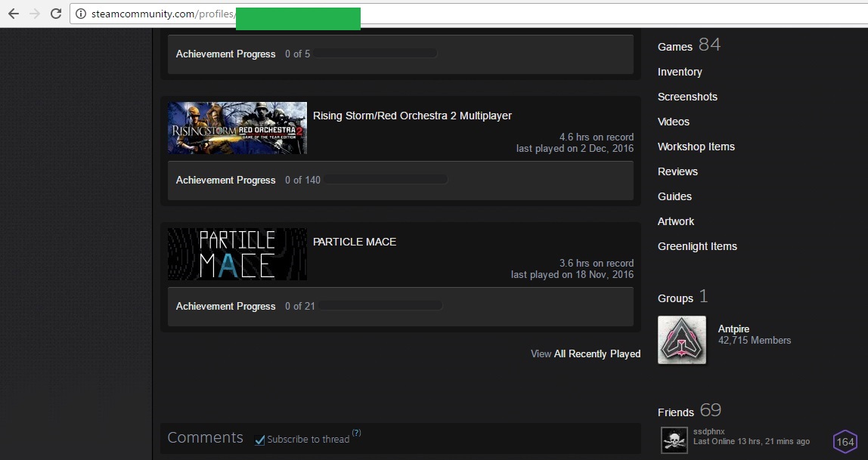The width and height of the screenshot is (868, 460).
Task: Click 'last played on 18 Nov, 2016'
Action: click(572, 274)
